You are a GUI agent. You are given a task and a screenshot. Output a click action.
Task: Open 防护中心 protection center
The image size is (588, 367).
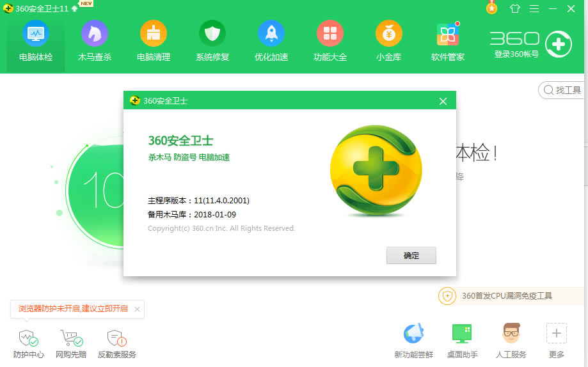click(x=29, y=344)
